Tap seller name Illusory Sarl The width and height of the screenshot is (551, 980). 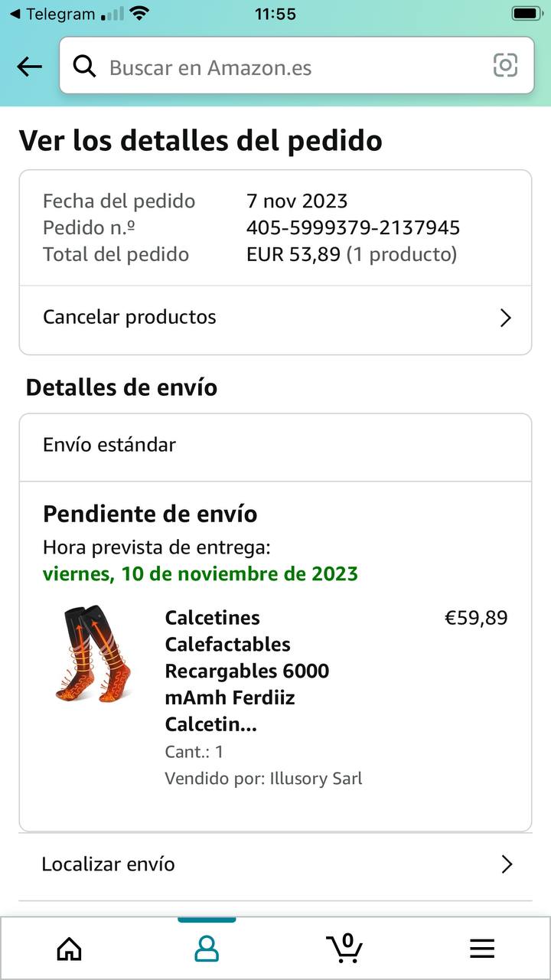pyautogui.click(x=315, y=779)
